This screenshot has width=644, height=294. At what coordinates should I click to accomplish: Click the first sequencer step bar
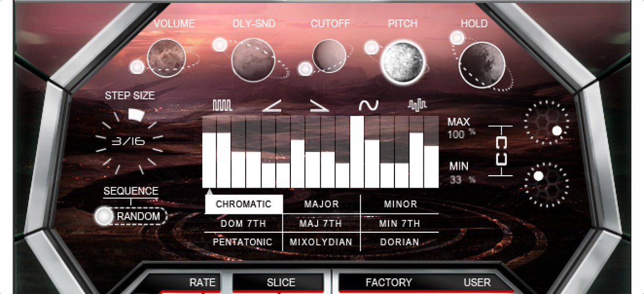(209, 160)
